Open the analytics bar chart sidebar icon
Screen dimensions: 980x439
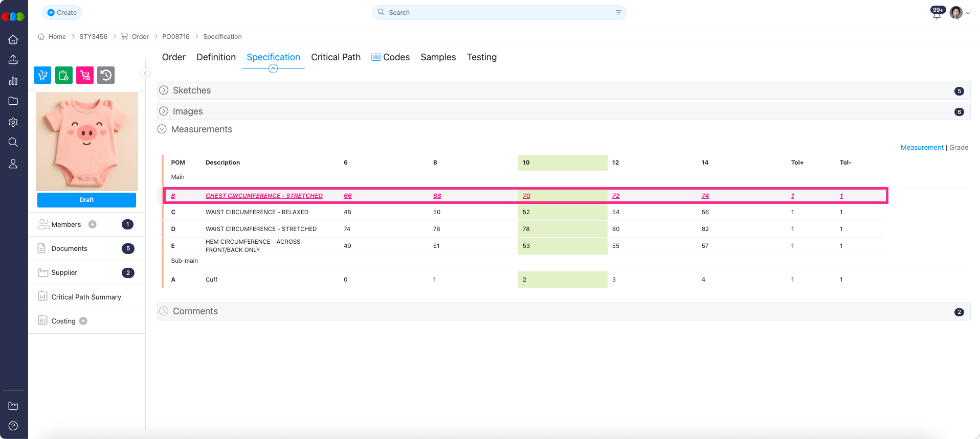pos(13,81)
